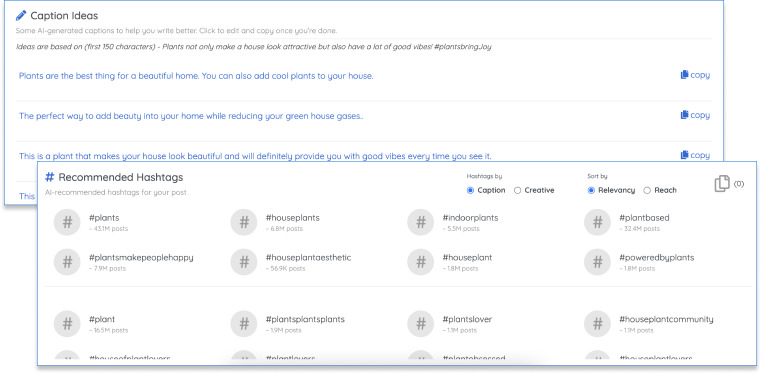Image resolution: width=761 pixels, height=374 pixels.
Task: Select the #houseplantcommunity hashtag text
Action: pyautogui.click(x=666, y=320)
